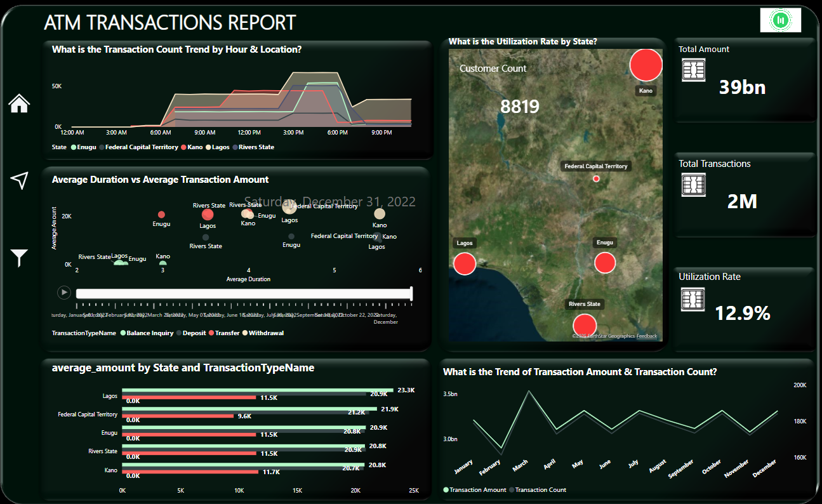Screen dimensions: 822x504
Task: Click the date slider handle at end
Action: pos(412,293)
